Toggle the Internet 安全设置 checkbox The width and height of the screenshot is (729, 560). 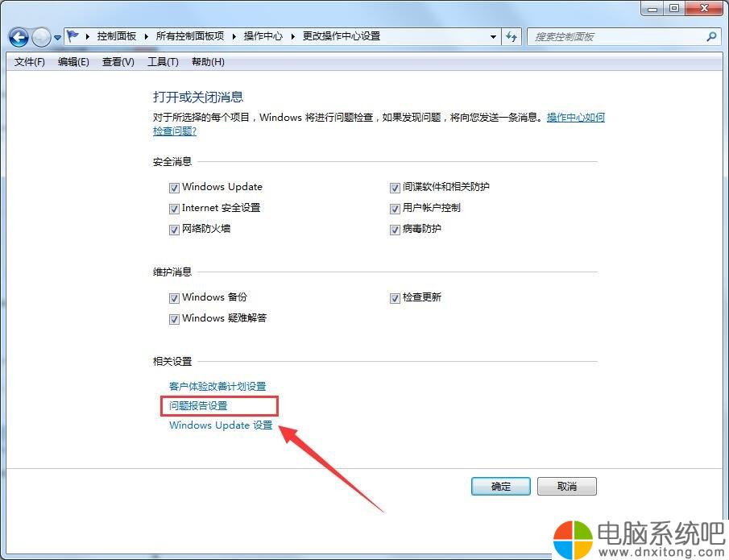(x=174, y=209)
